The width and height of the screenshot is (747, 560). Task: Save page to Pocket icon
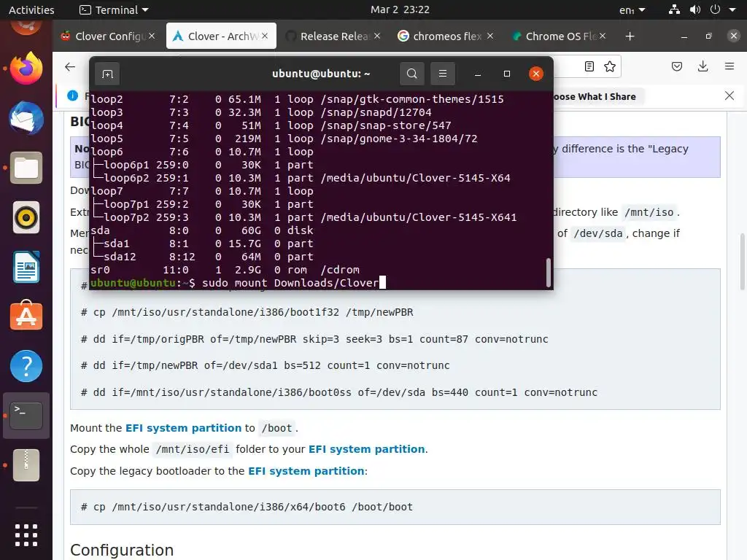coord(677,66)
